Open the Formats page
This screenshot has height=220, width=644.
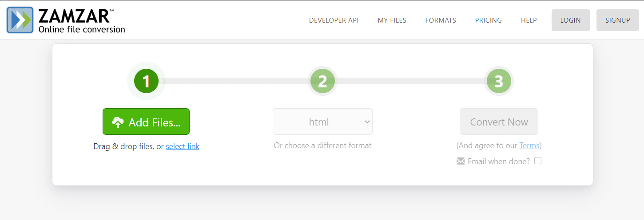click(441, 20)
